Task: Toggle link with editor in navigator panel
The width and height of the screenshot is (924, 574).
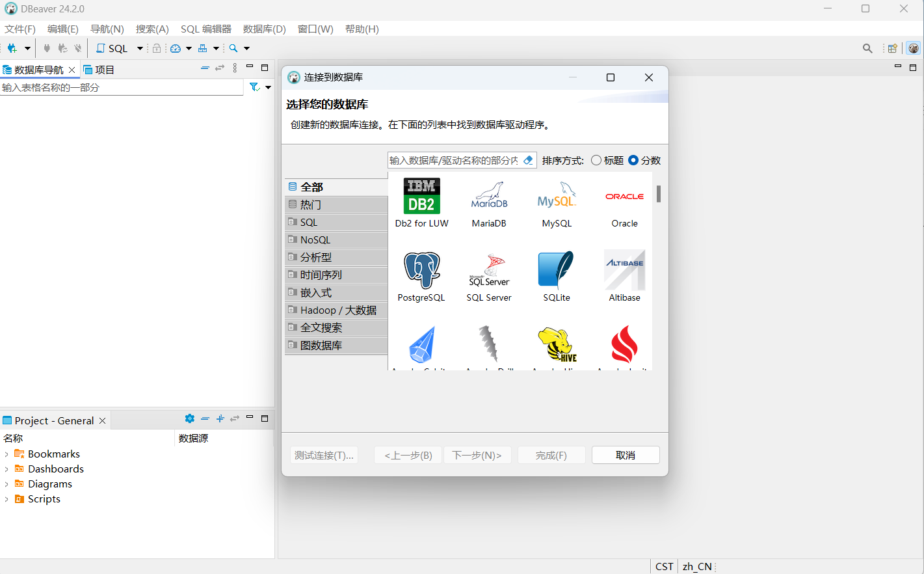Action: (220, 68)
